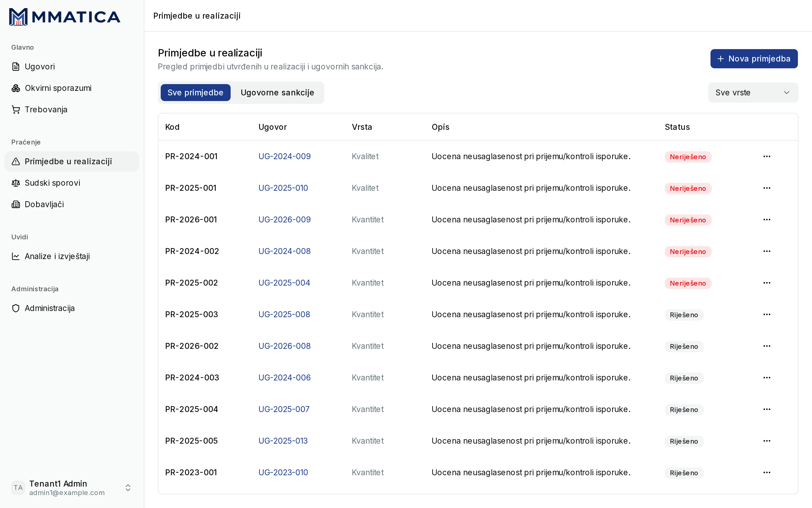The width and height of the screenshot is (812, 508).
Task: Click the warning triangle icon for Primjedbe u realizaciji
Action: tap(16, 162)
